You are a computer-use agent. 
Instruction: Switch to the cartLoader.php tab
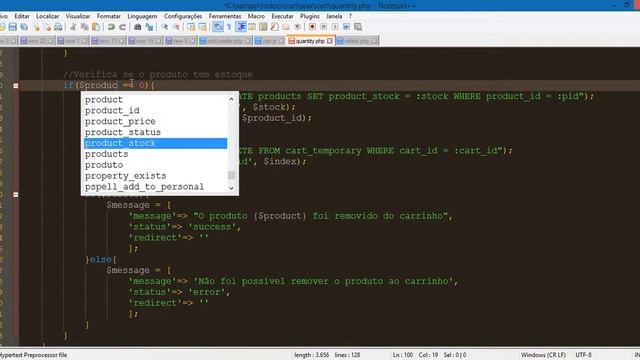pyautogui.click(x=225, y=41)
